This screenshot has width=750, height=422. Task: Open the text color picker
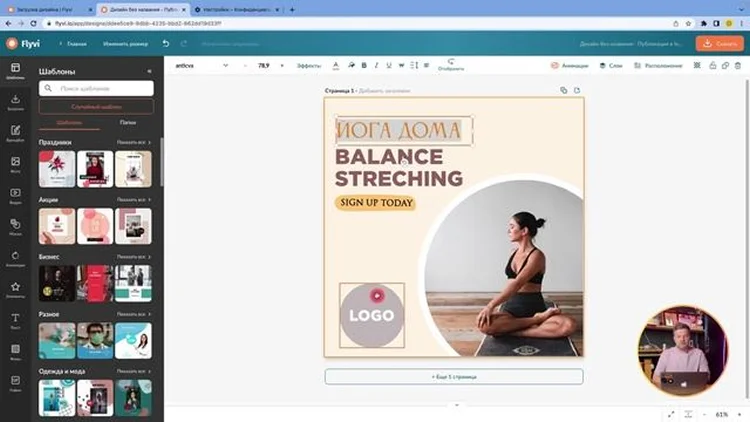[336, 66]
